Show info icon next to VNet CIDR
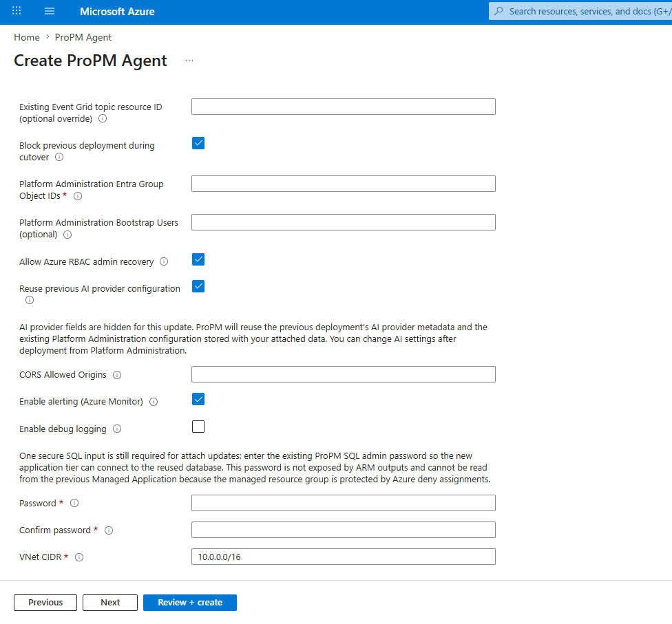Screen dimensions: 672x624 coord(79,557)
